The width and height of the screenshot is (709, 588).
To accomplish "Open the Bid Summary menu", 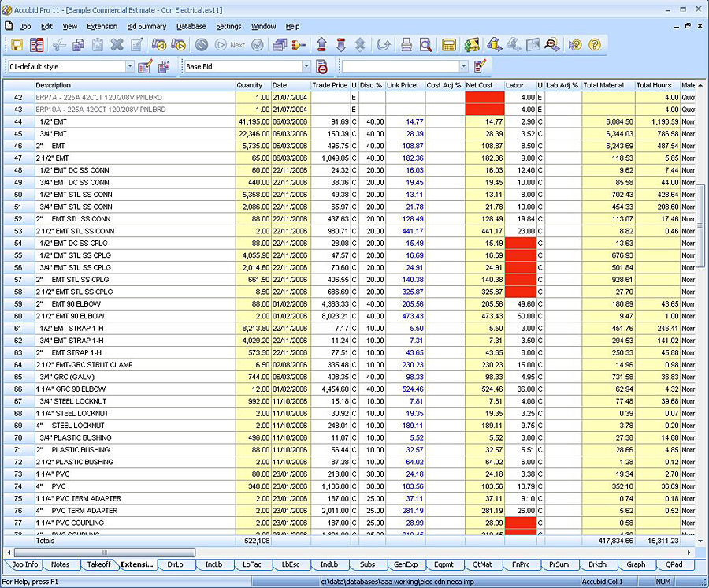I will pos(147,26).
